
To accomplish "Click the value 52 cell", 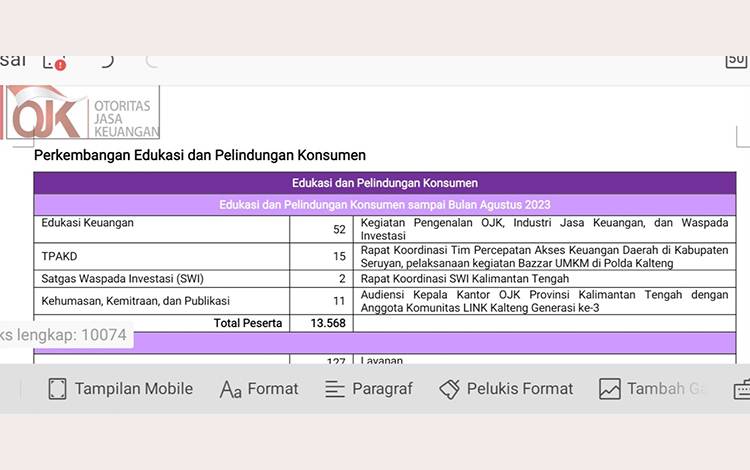I will [x=321, y=229].
